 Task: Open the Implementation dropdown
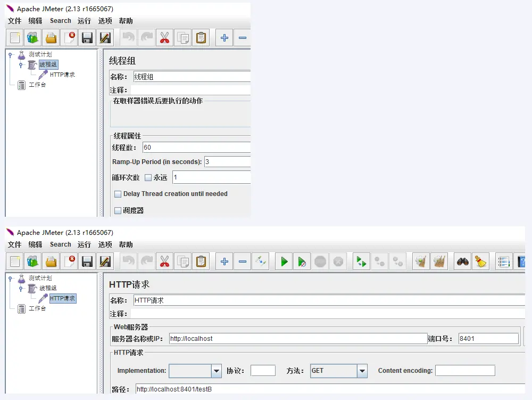pos(217,371)
